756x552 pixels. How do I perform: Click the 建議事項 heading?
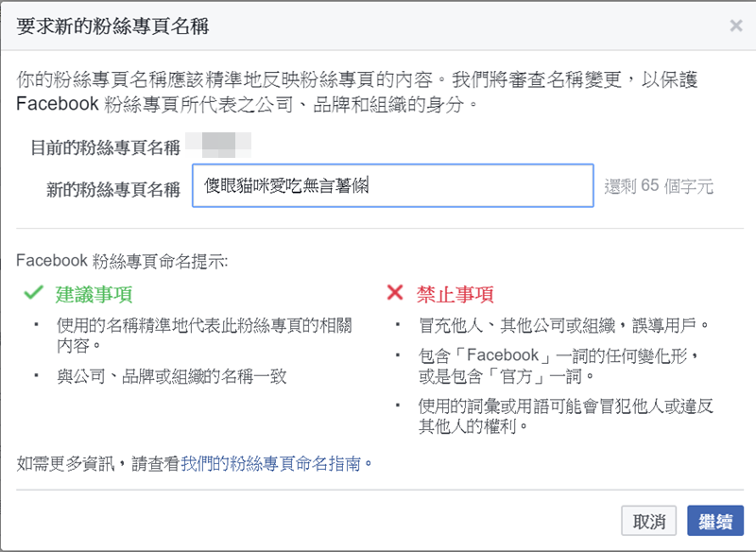tap(94, 293)
